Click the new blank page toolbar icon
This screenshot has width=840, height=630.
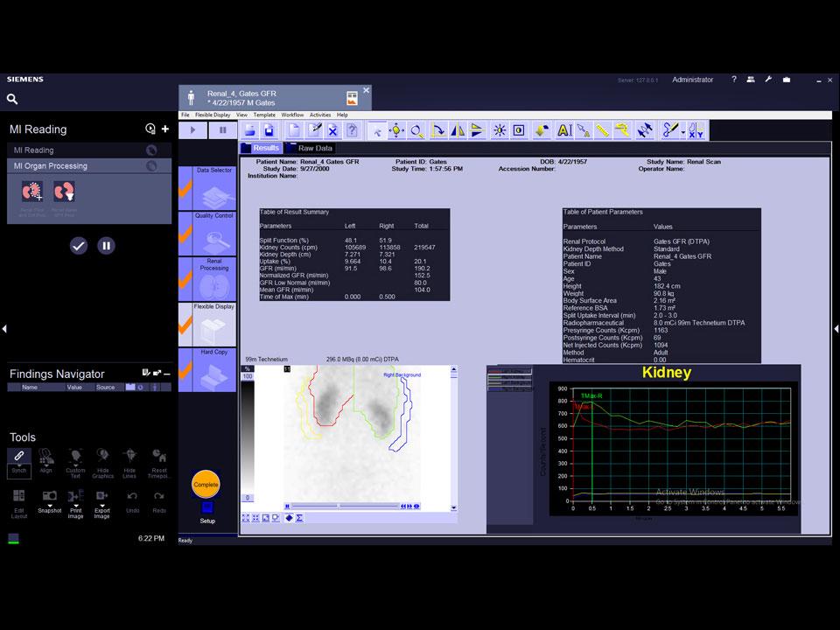(x=294, y=130)
